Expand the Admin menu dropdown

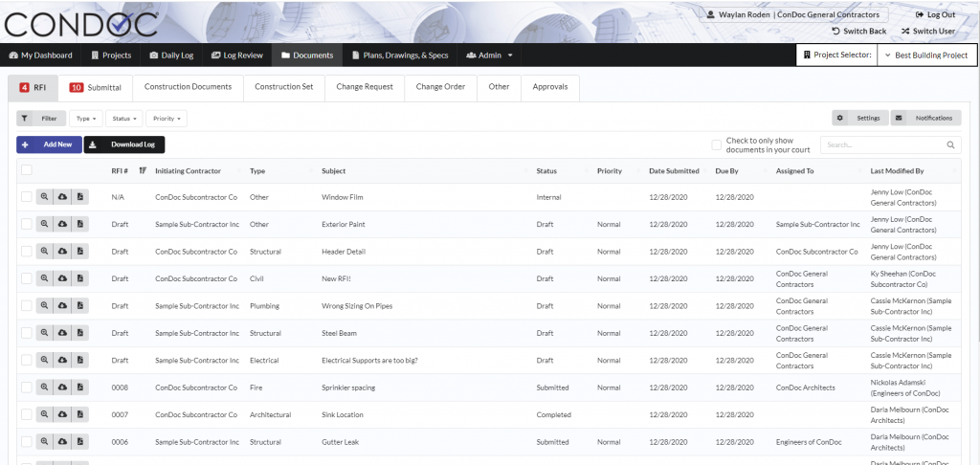click(x=489, y=55)
